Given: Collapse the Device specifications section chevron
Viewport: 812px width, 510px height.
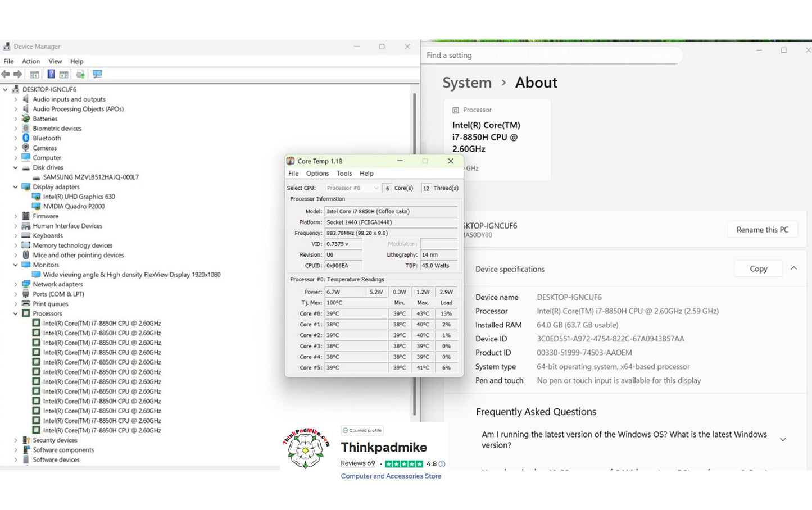Looking at the screenshot, I should (x=793, y=268).
